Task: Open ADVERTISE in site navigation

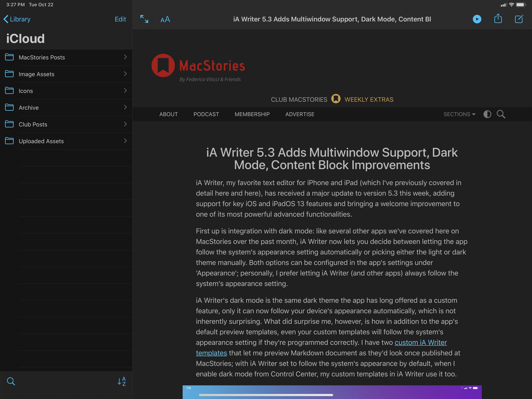Action: click(x=300, y=114)
